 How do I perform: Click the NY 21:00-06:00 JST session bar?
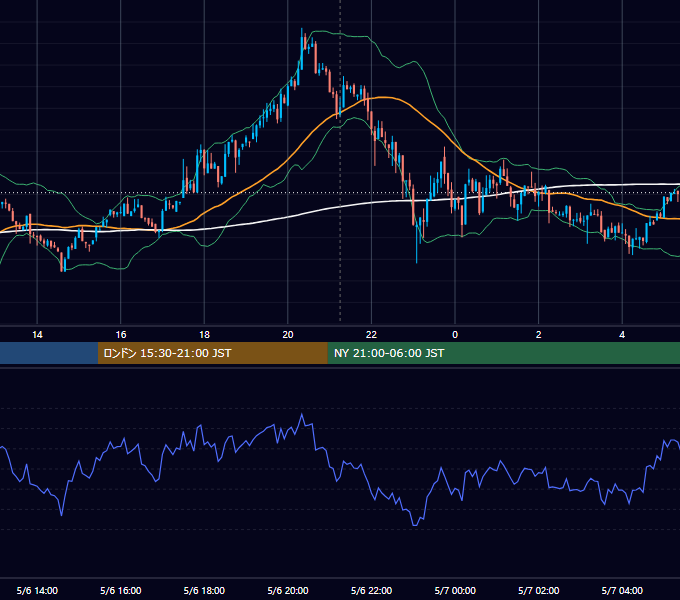coord(503,353)
